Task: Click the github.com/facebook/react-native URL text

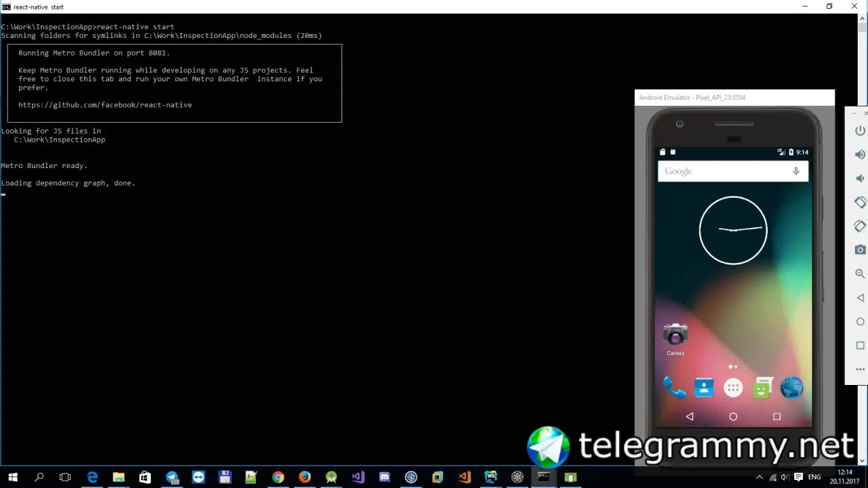Action: coord(105,105)
